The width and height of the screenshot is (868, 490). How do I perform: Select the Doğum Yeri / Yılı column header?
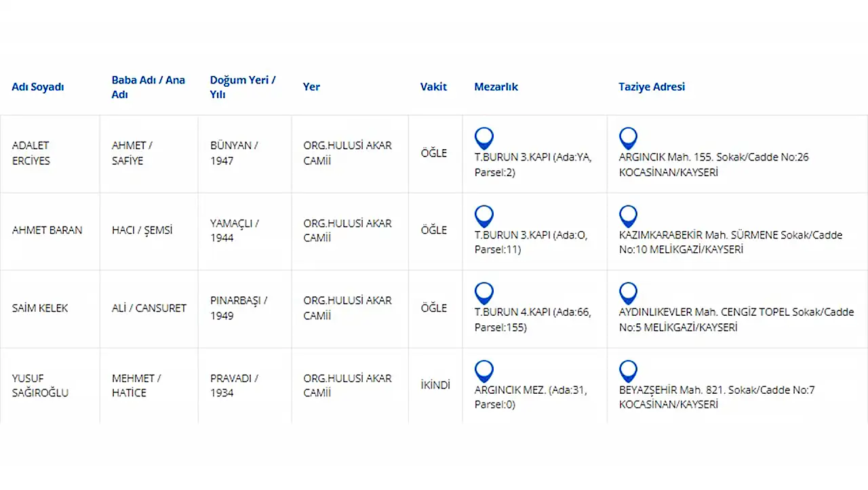243,87
